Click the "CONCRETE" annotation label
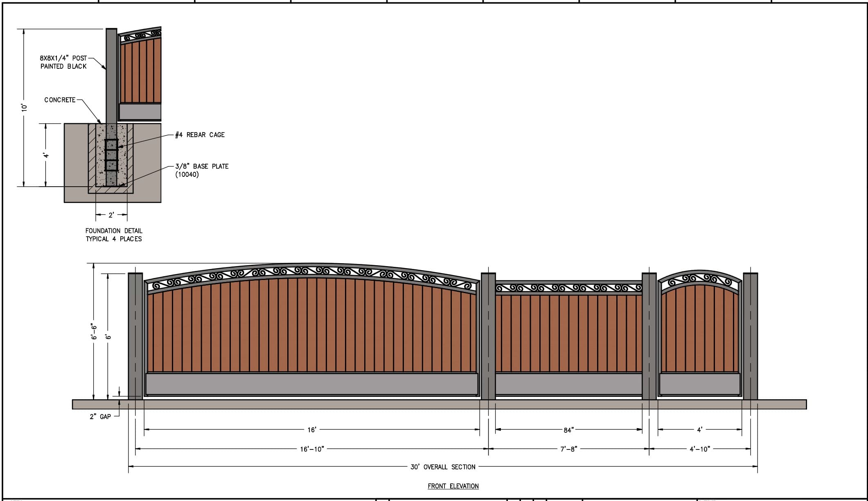This screenshot has width=868, height=501. [60, 100]
